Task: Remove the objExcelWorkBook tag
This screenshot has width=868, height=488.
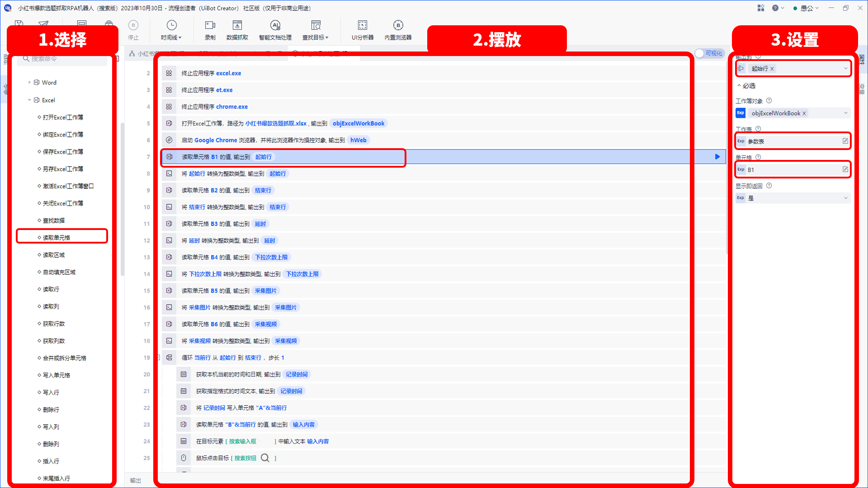Action: [804, 113]
